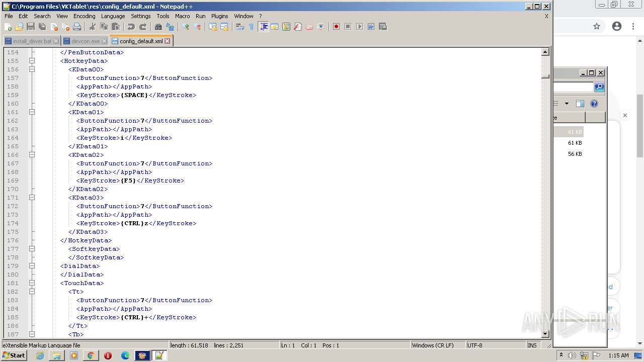
Task: Switch to the install_driver.bat tab
Action: tap(32, 41)
